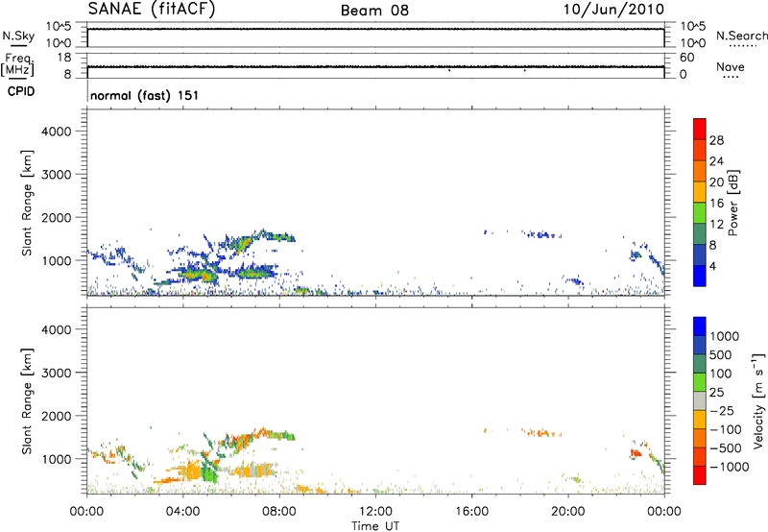Click the Slant Range label of Velocity panel
768x532 pixels.
point(27,401)
